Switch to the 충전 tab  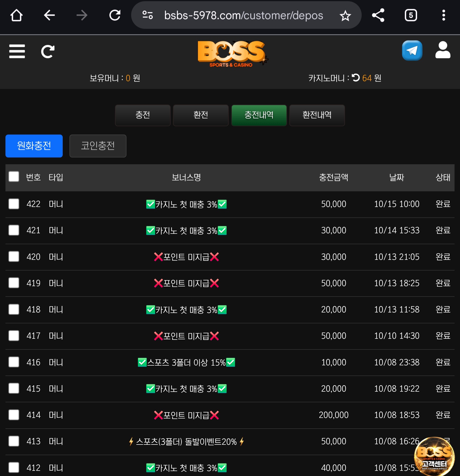[143, 115]
